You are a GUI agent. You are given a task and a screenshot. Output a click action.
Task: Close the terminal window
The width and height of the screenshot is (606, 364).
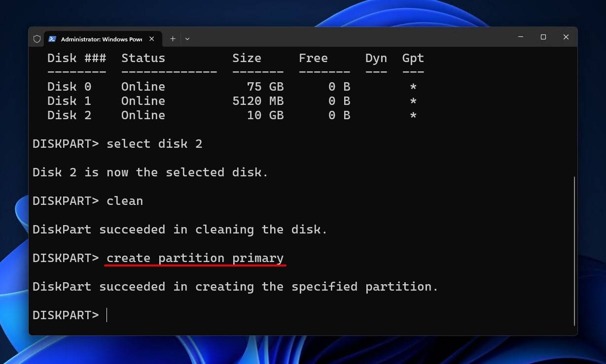click(566, 37)
